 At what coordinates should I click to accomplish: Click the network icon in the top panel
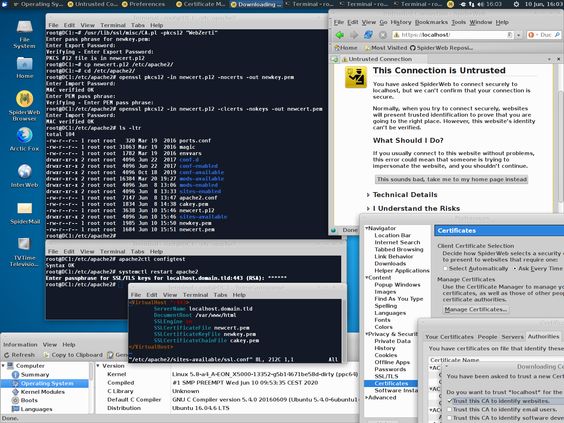472,4
